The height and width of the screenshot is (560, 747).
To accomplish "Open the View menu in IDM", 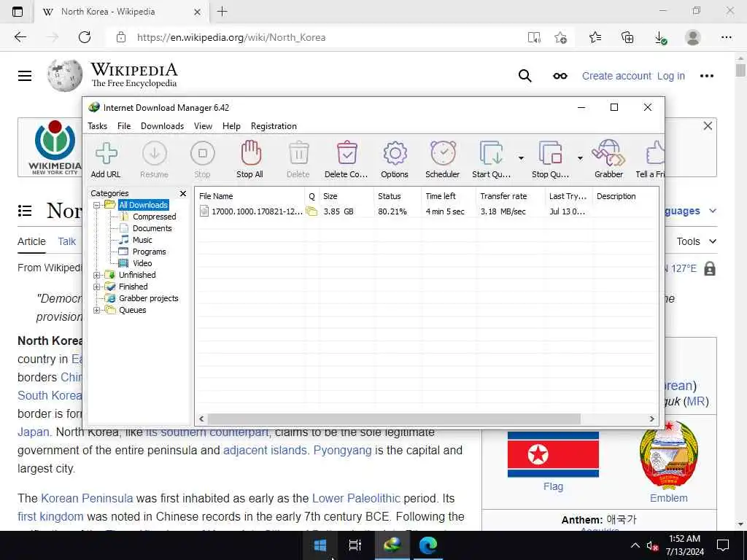I will point(203,126).
